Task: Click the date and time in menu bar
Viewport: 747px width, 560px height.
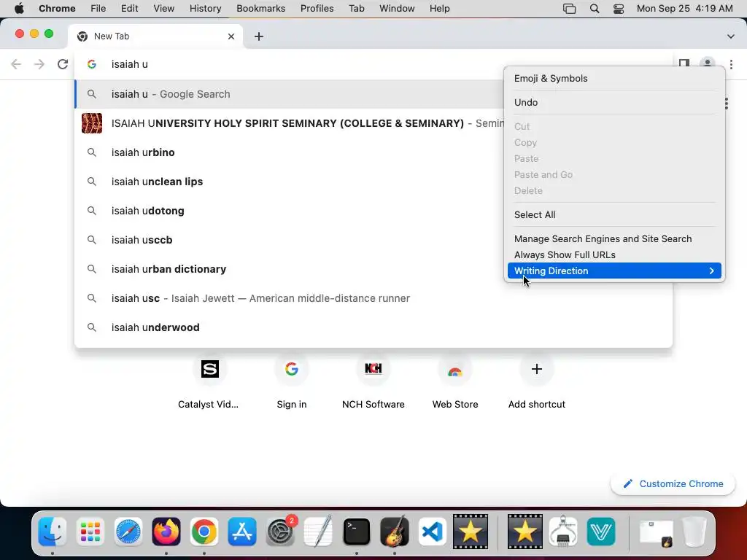Action: pos(684,9)
